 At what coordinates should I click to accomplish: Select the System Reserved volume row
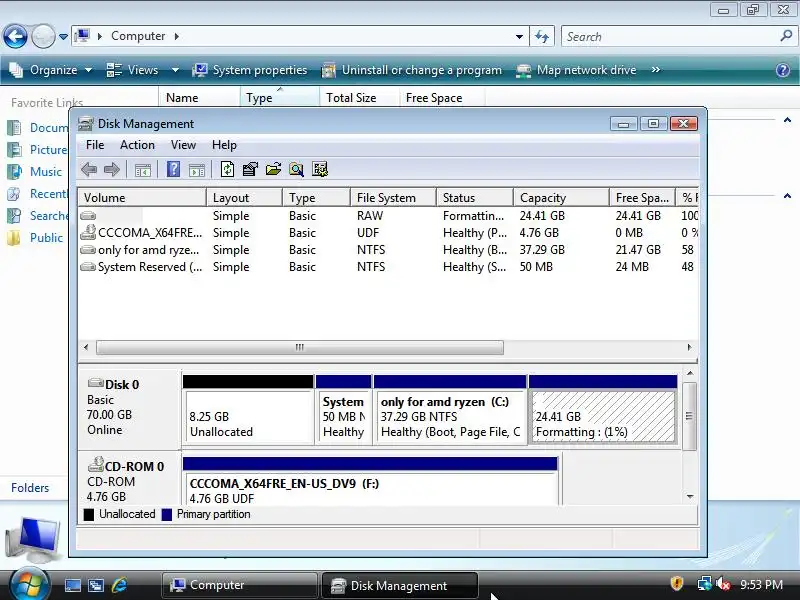point(388,267)
